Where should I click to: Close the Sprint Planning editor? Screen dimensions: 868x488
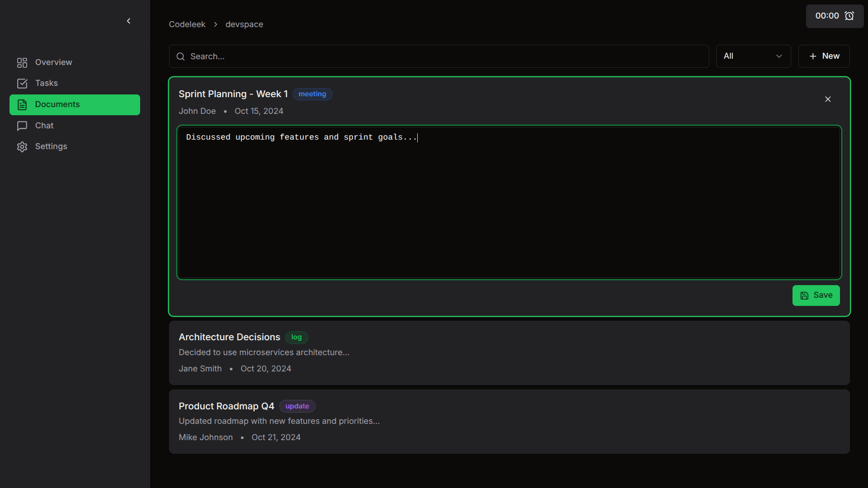pos(828,99)
